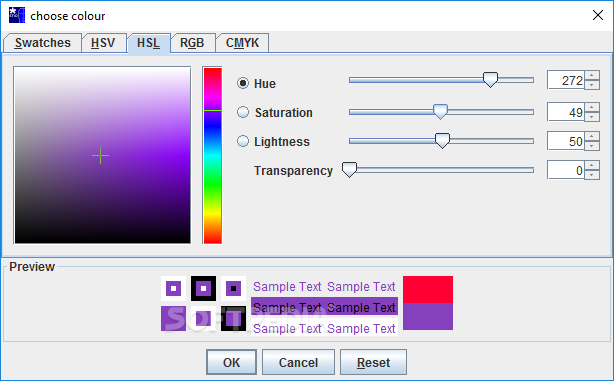
Task: Click the Saturation value input field
Action: [x=565, y=112]
